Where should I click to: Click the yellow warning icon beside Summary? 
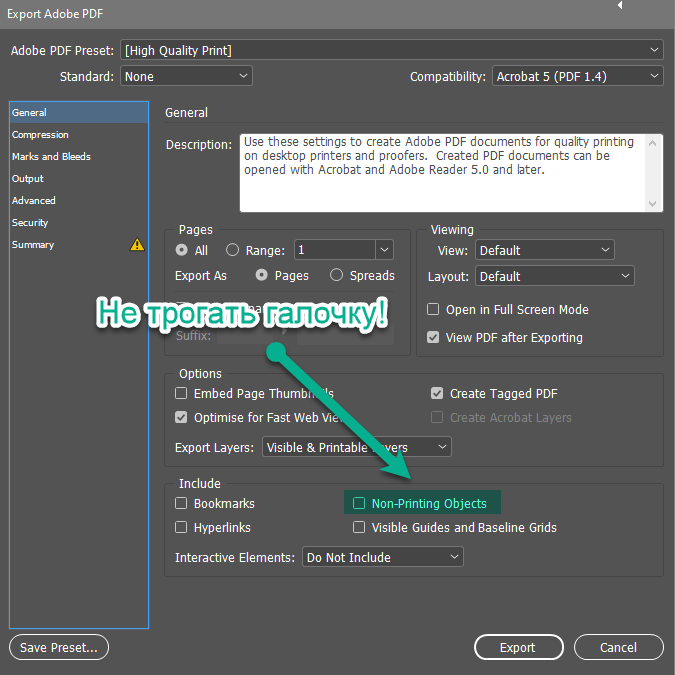point(137,245)
